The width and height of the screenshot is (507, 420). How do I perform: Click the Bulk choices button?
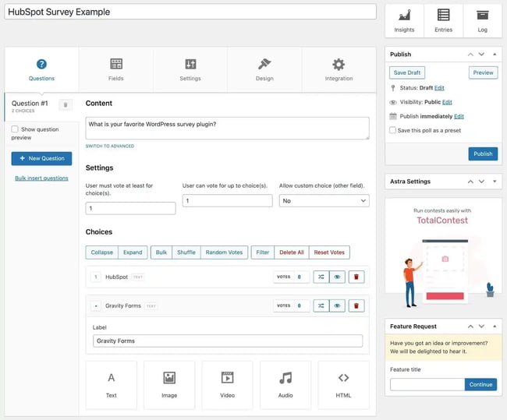tap(161, 252)
